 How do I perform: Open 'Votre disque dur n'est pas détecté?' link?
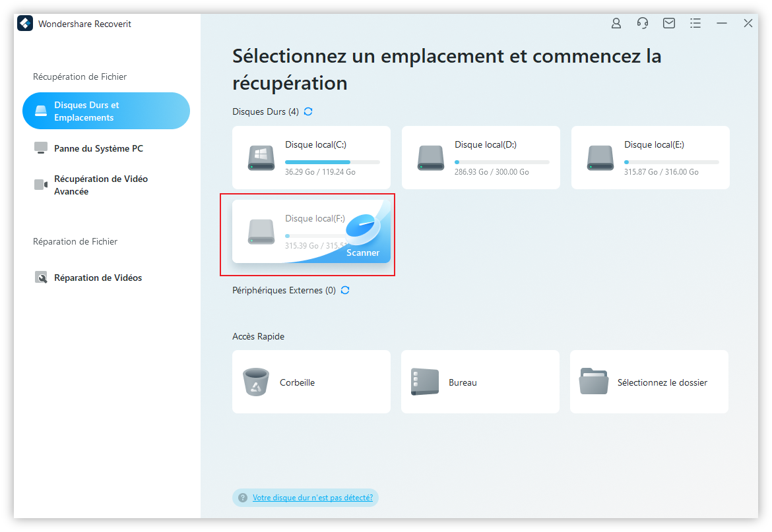click(313, 498)
